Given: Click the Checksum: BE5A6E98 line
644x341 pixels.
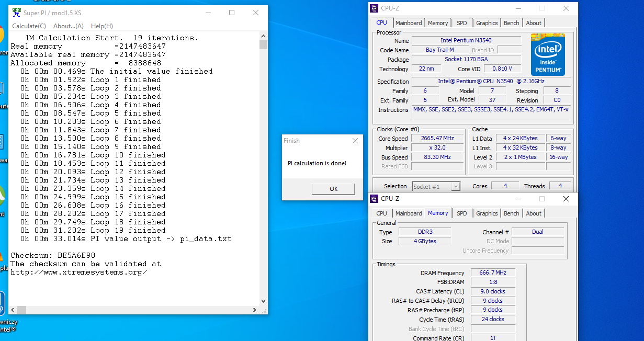Looking at the screenshot, I should coord(53,255).
